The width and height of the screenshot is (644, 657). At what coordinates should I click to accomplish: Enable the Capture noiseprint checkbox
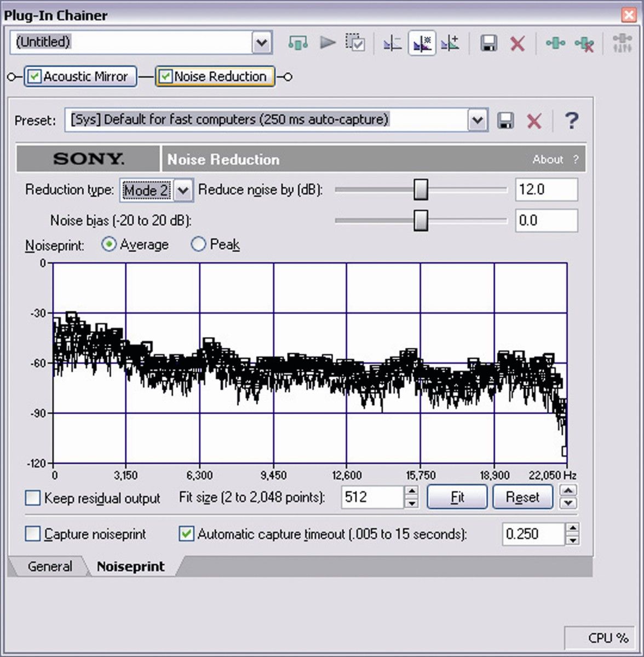point(33,533)
